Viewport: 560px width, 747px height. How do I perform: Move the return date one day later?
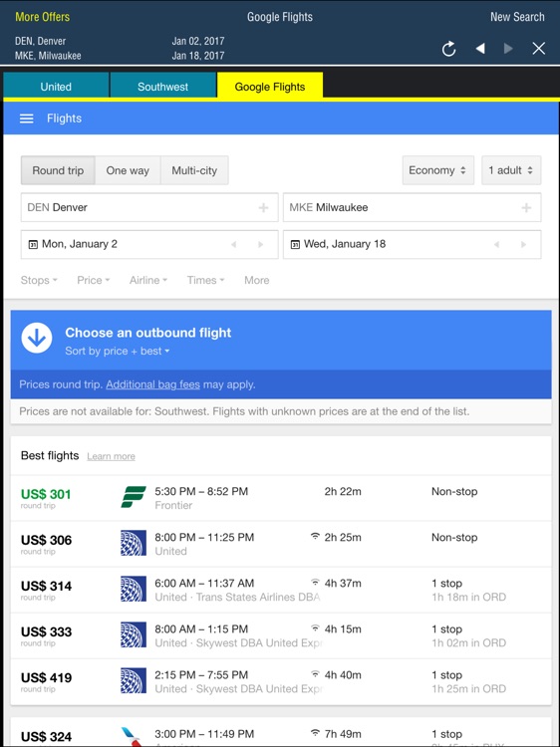coord(523,244)
